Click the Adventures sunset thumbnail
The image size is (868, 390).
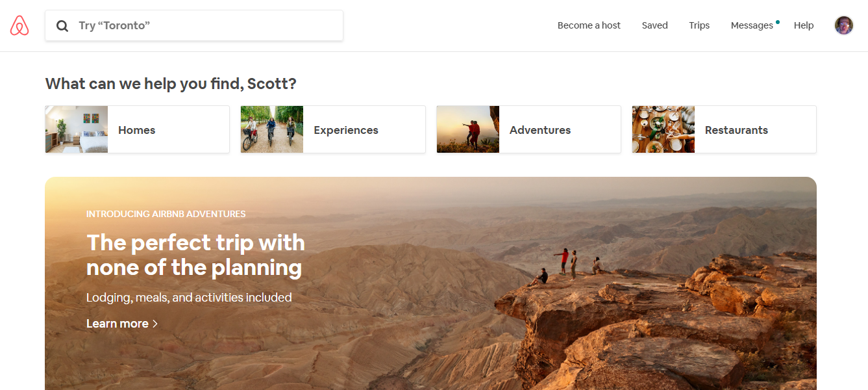point(468,129)
